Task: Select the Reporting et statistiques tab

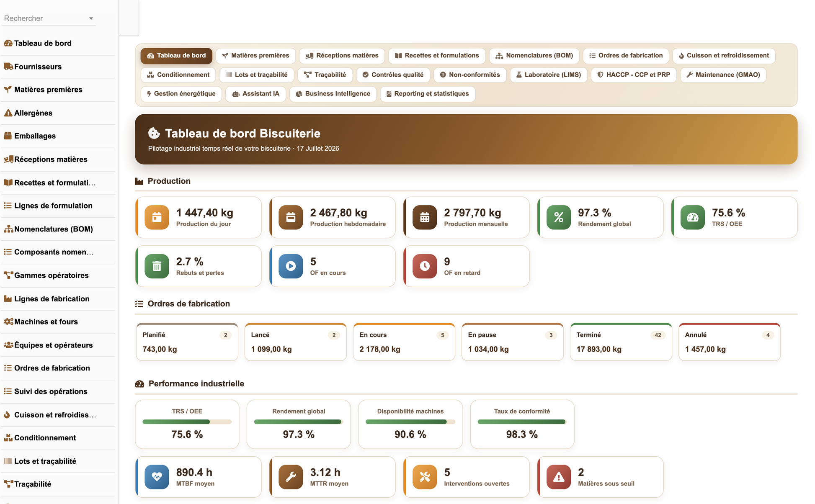Action: coord(428,94)
